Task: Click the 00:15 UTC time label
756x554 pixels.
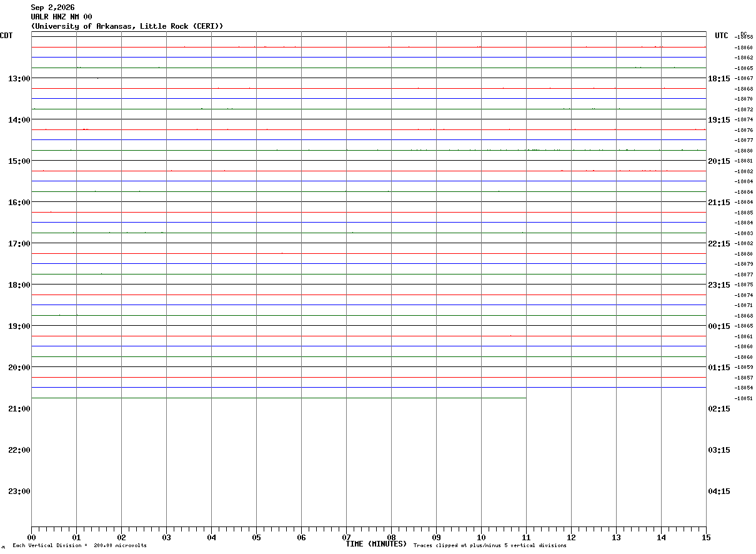Action: [x=719, y=326]
